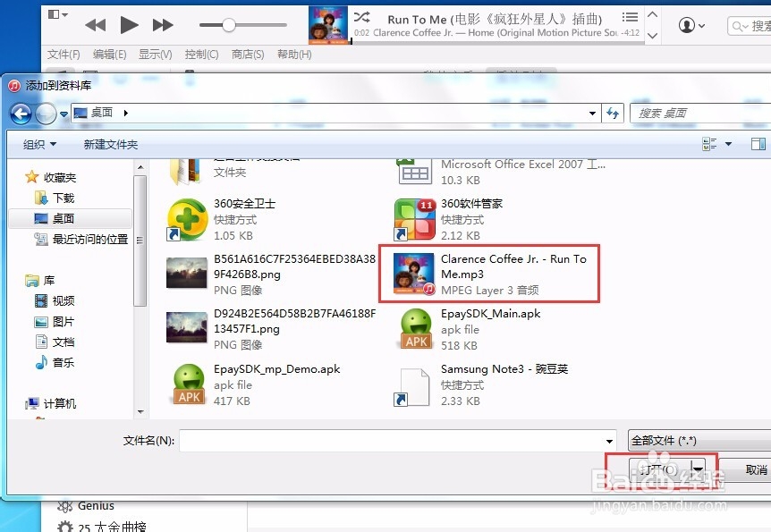
Task: Open recent locations dropdown arrow
Action: [x=64, y=114]
